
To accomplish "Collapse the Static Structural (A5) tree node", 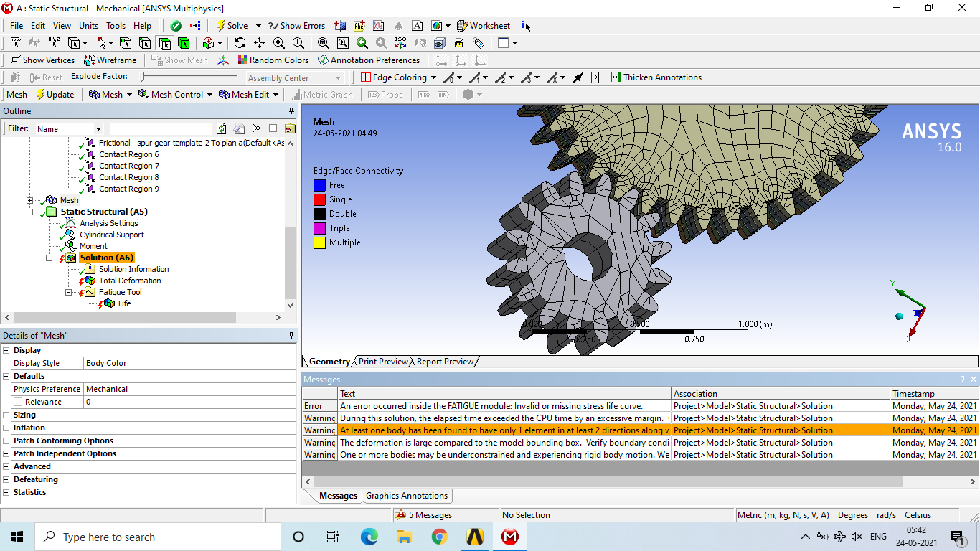I will click(x=30, y=212).
